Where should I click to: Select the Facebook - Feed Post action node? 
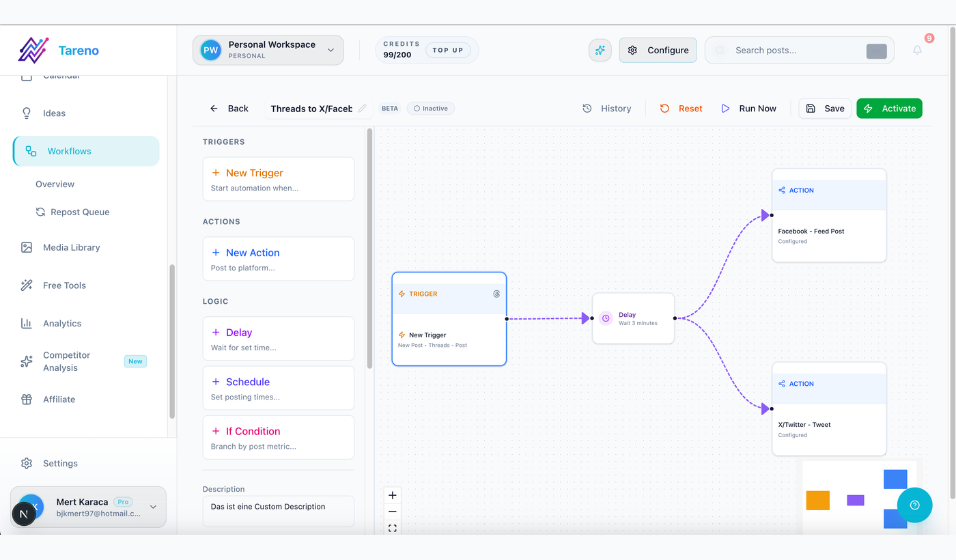click(x=829, y=215)
